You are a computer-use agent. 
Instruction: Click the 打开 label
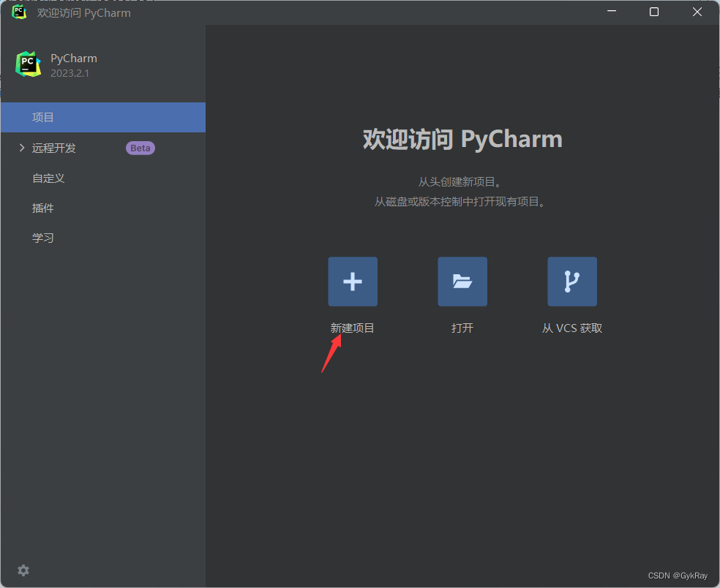462,328
